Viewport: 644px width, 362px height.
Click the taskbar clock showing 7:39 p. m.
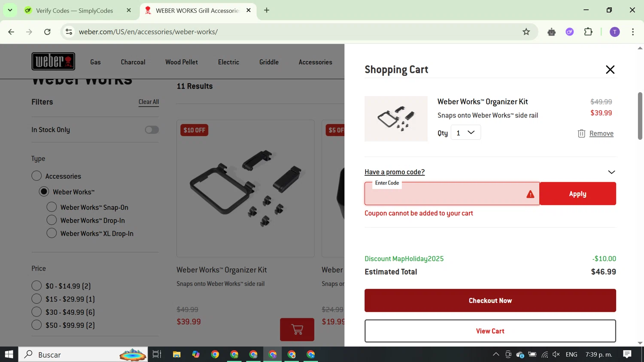pos(598,354)
